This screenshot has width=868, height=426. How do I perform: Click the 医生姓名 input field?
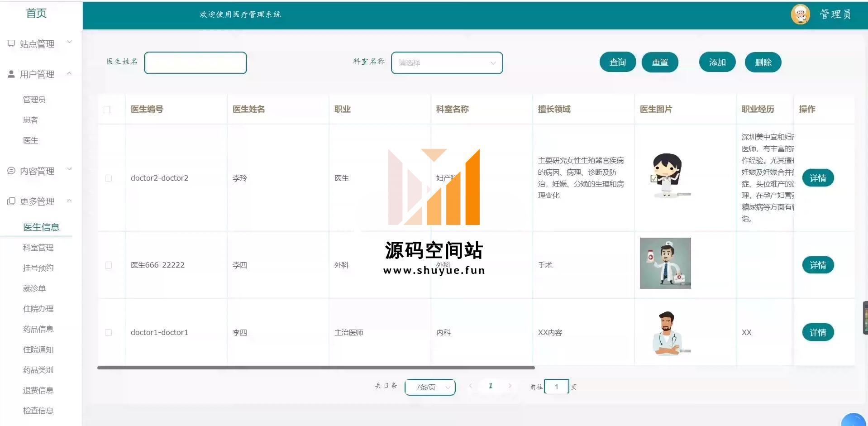[x=196, y=63]
